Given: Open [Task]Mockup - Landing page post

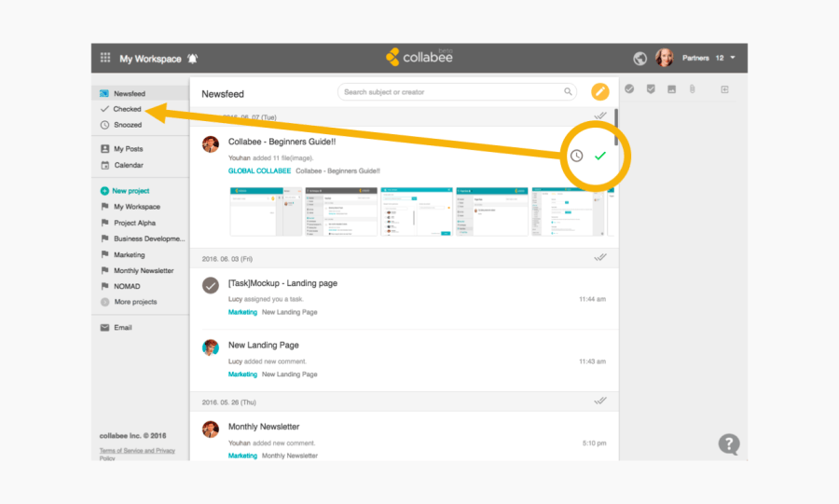Looking at the screenshot, I should point(283,283).
